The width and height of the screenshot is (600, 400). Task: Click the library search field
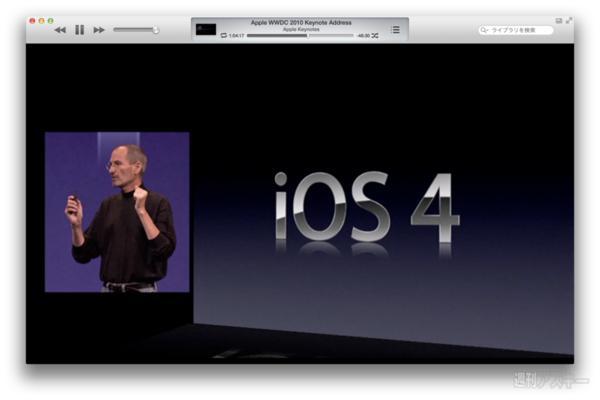tap(516, 30)
